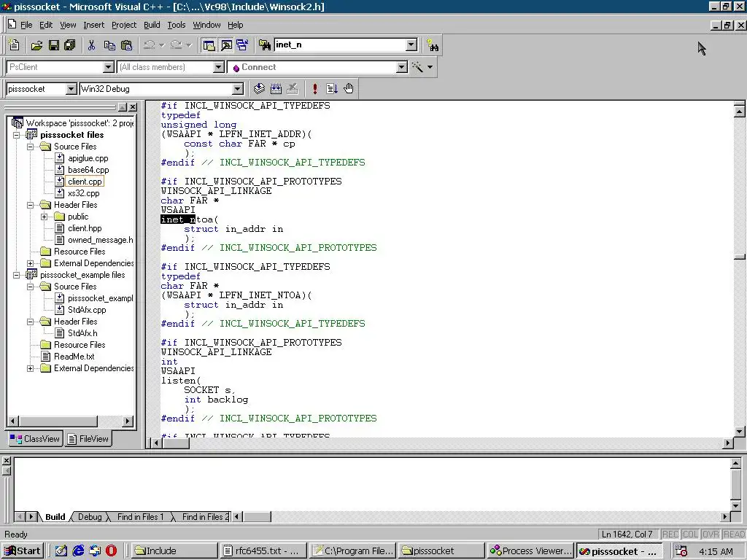The height and width of the screenshot is (560, 747).
Task: Click the Go debug toolbar icon
Action: pyautogui.click(x=332, y=88)
